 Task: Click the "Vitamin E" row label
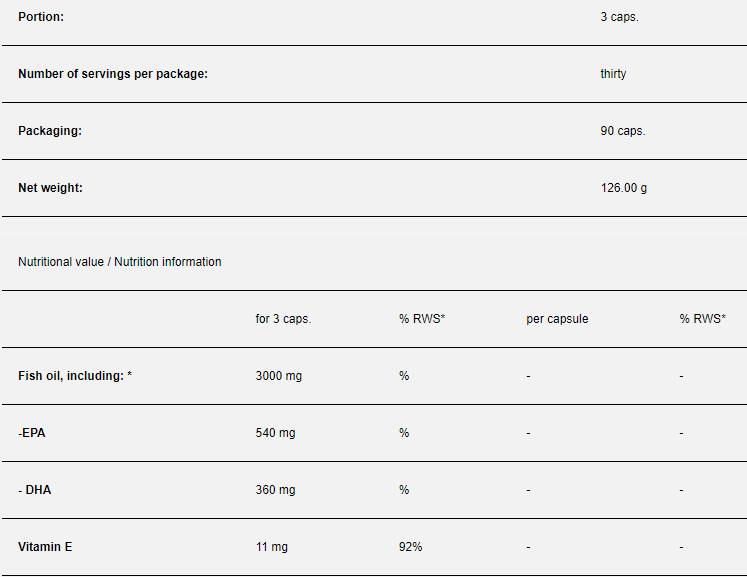pyautogui.click(x=45, y=547)
